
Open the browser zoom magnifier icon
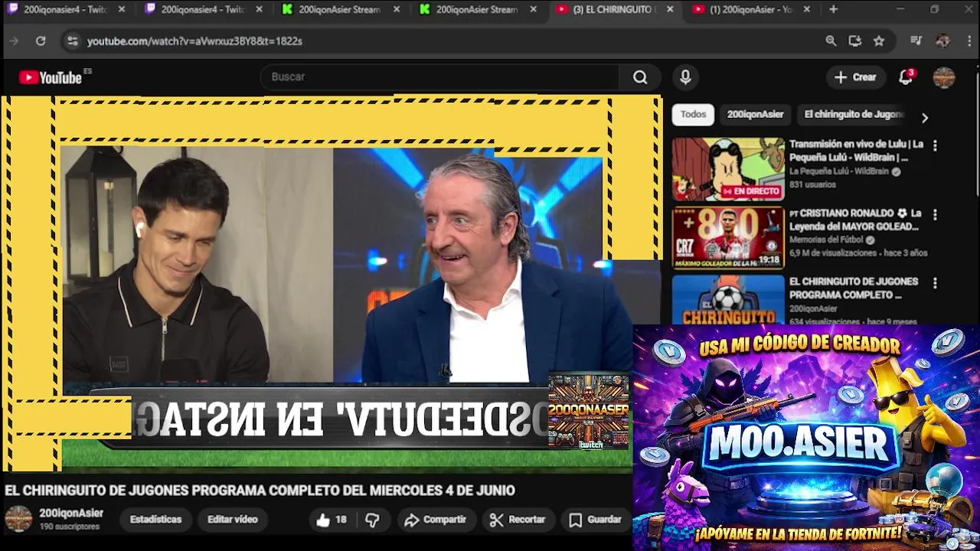[831, 41]
